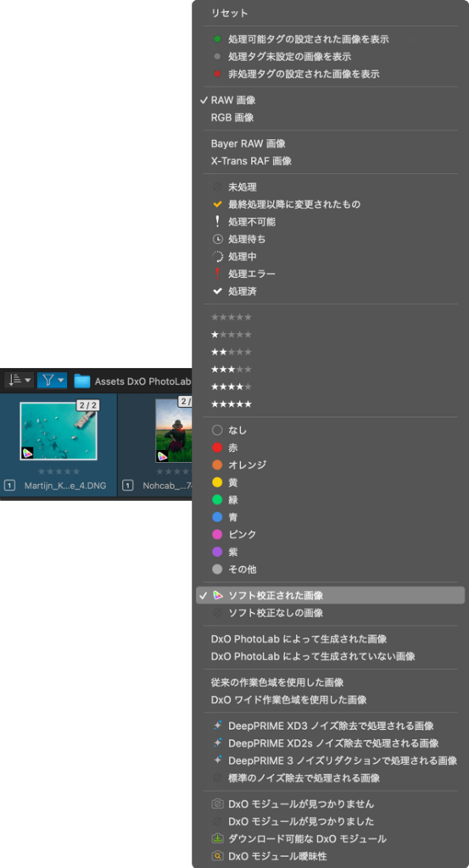Select 処理待ち clock filter
Screen dimensions: 469x868
[330, 239]
